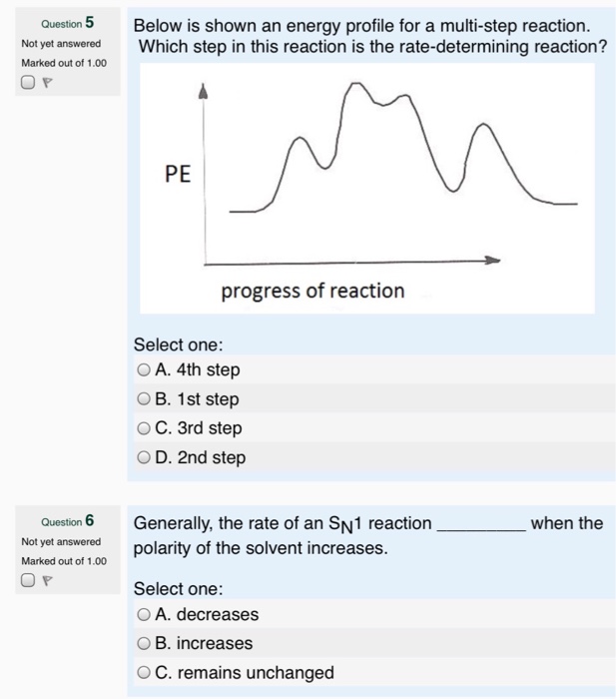The image size is (616, 699).
Task: Mark 'remains unchanged' as the answer
Action: tap(144, 673)
